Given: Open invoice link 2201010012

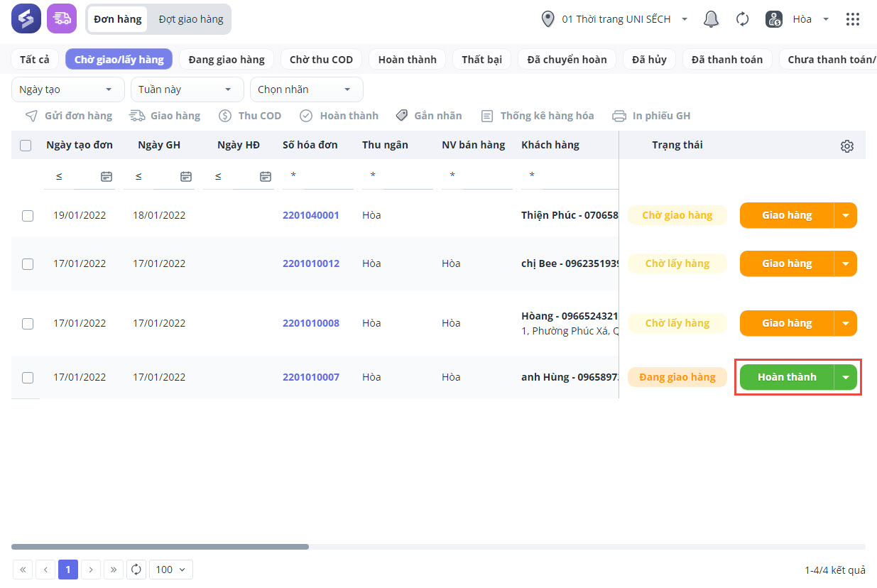Looking at the screenshot, I should [x=311, y=263].
